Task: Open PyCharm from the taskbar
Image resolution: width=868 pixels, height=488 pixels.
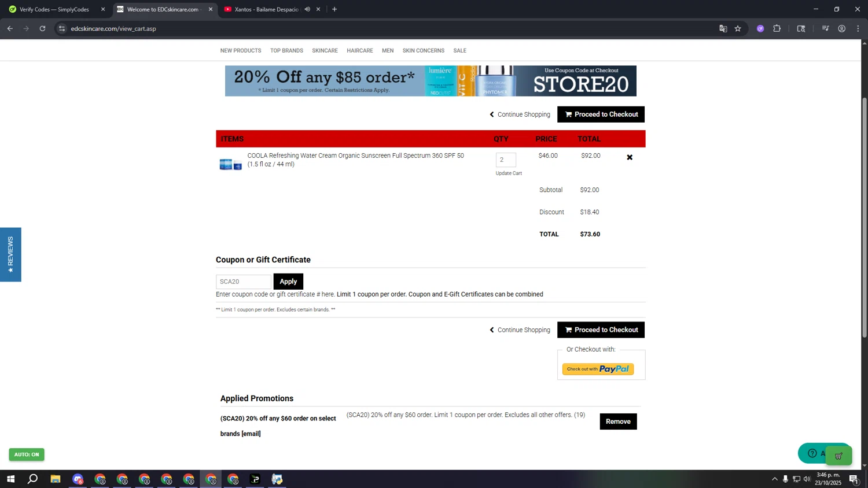Action: (x=255, y=479)
